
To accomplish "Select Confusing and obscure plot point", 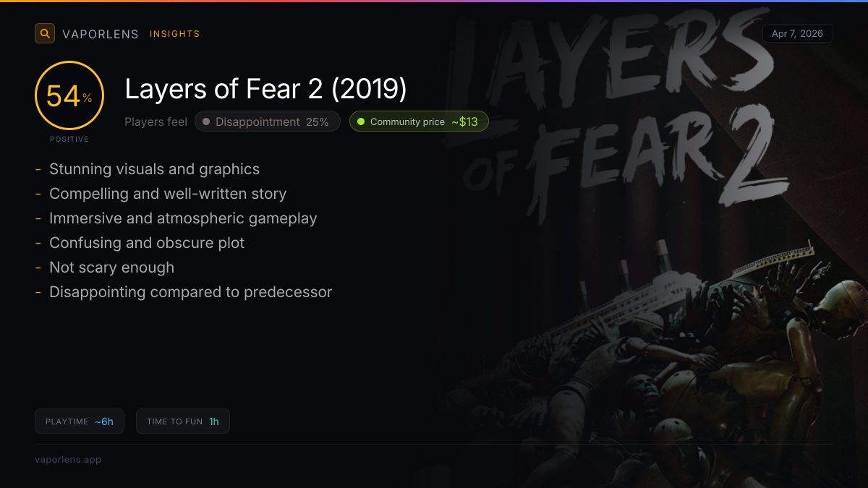I will point(147,243).
